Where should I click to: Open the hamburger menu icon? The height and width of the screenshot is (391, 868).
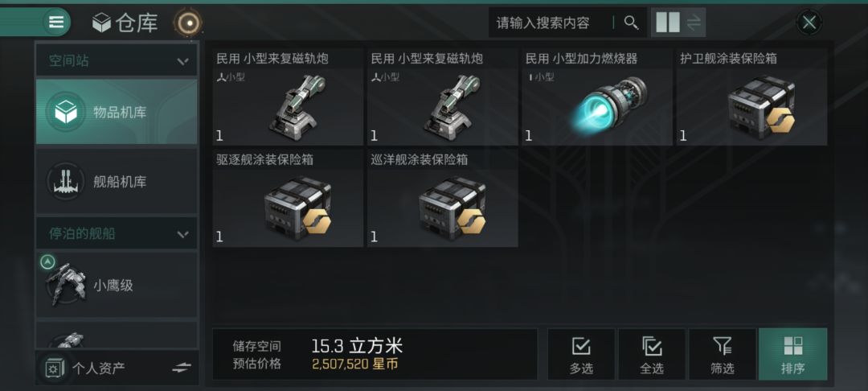tap(56, 23)
